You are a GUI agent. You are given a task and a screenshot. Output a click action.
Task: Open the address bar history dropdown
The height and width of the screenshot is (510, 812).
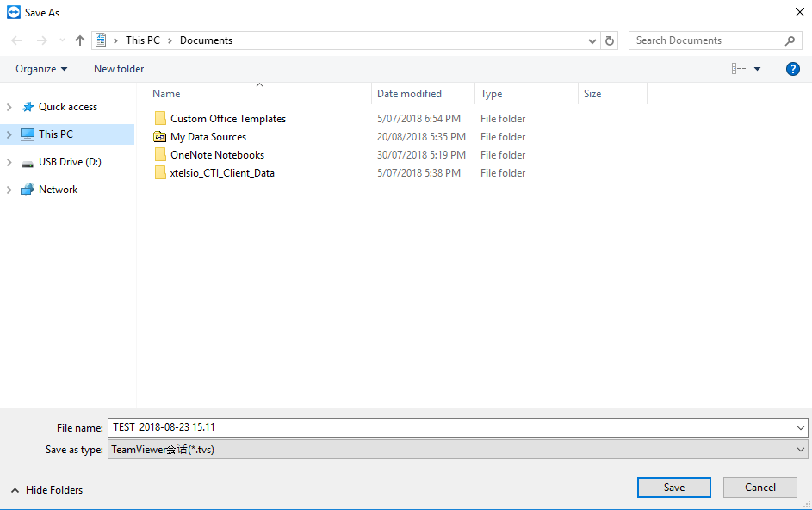coord(592,40)
